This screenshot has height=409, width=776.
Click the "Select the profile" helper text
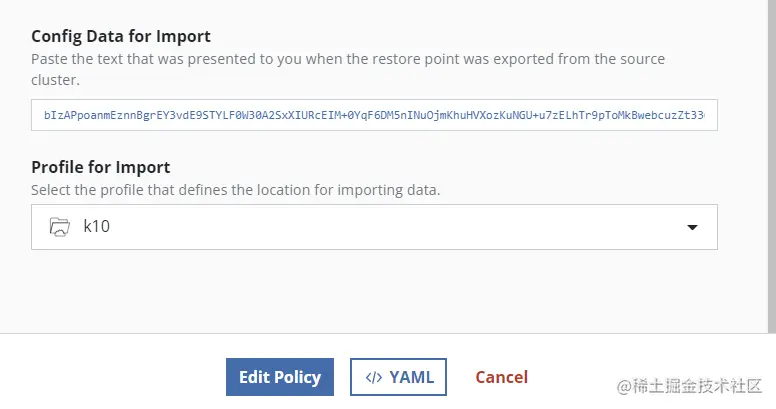(235, 189)
